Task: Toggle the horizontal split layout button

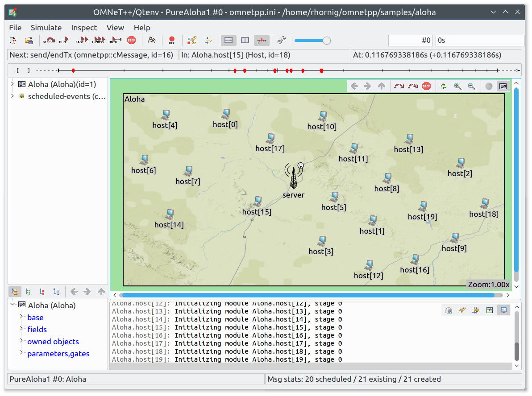Action: click(x=229, y=41)
